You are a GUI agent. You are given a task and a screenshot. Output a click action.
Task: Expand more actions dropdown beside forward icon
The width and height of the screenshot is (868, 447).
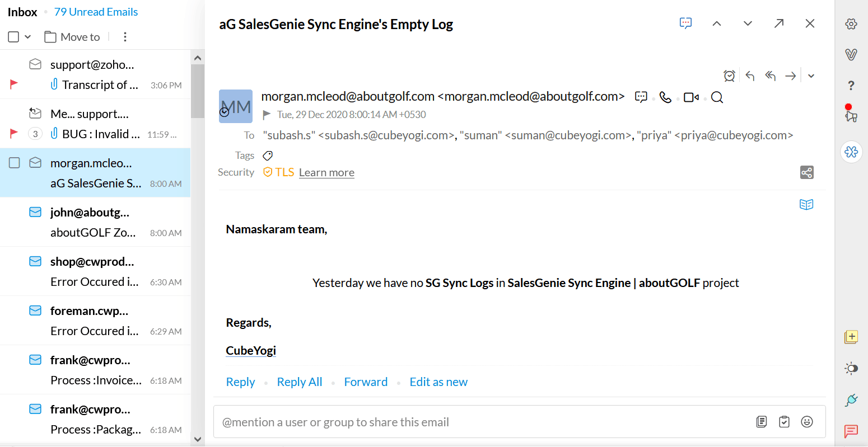point(811,76)
